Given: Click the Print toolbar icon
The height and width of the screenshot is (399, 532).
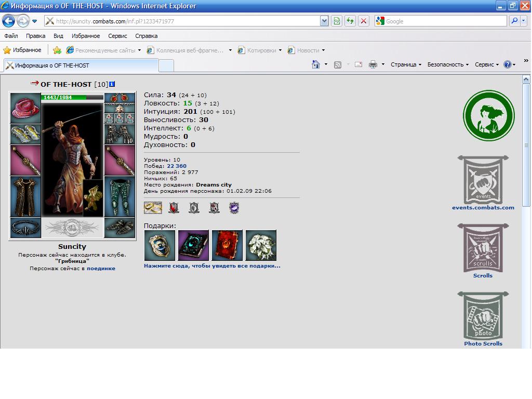Looking at the screenshot, I should (373, 64).
